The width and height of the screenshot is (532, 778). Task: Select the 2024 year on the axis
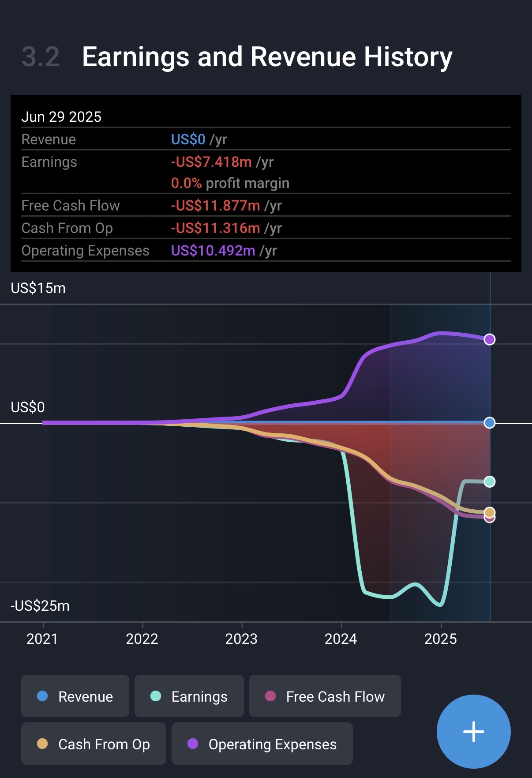click(x=341, y=639)
